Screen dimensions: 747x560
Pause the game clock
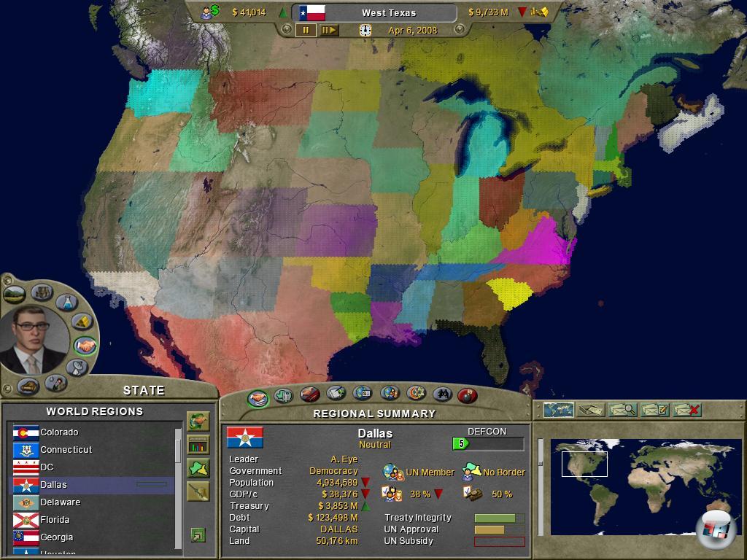click(x=306, y=30)
